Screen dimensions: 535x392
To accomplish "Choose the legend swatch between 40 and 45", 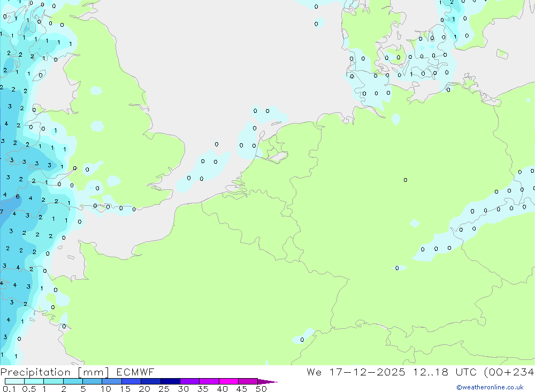I will point(229,381).
